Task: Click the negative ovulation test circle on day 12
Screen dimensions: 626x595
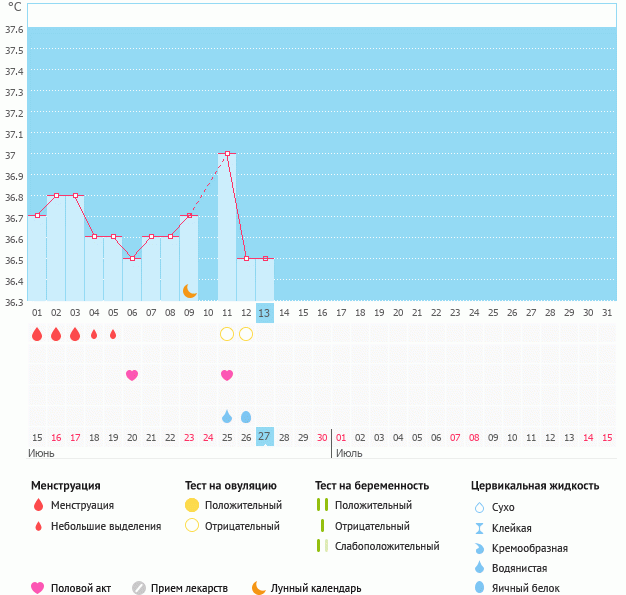Action: click(246, 334)
